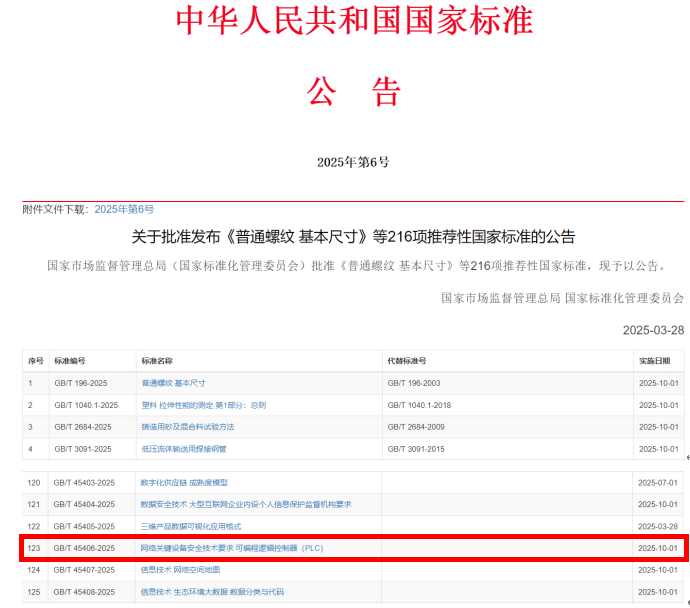Click the 实施日期 column header
The image size is (690, 608).
(656, 361)
